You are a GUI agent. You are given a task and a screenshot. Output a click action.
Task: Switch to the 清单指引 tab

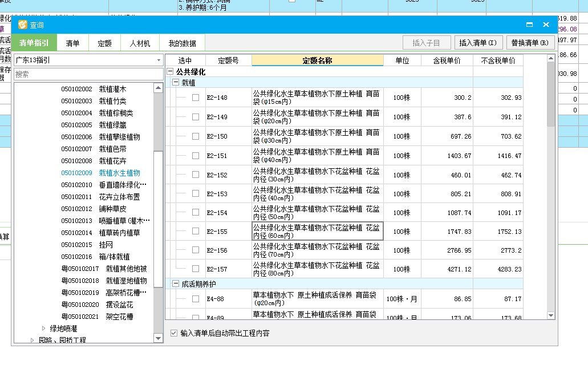click(34, 43)
